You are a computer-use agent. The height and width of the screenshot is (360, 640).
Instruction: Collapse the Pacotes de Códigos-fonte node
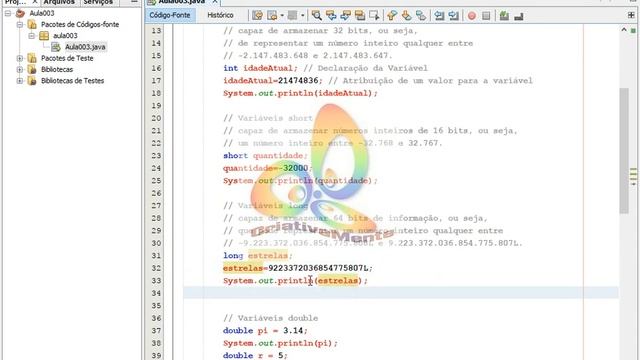(x=20, y=24)
